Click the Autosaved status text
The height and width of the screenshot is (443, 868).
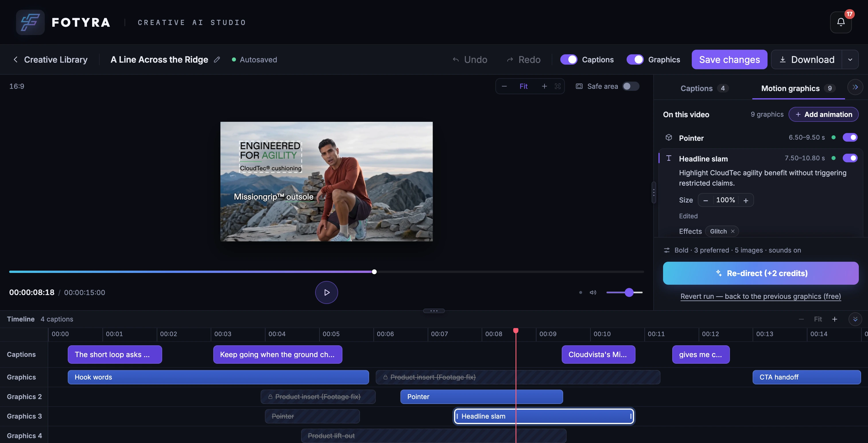258,60
